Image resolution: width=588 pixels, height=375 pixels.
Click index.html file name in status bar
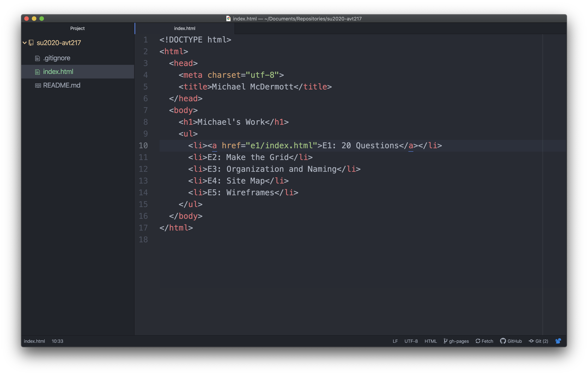34,341
